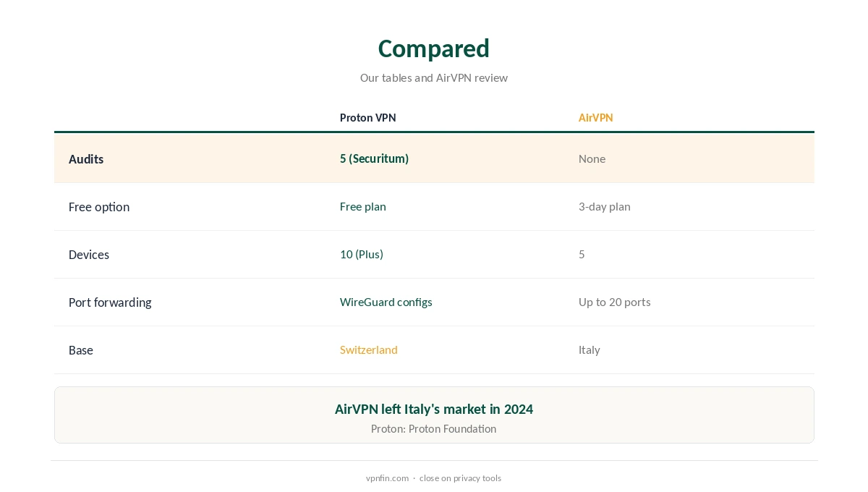
Task: Click the 'Proton: Proton Foundation' line
Action: (434, 428)
